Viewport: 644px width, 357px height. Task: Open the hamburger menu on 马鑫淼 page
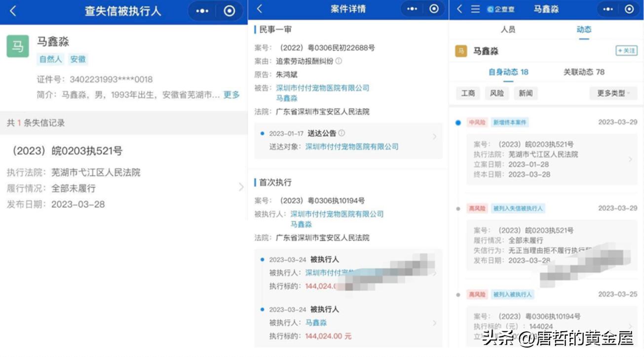pyautogui.click(x=474, y=9)
